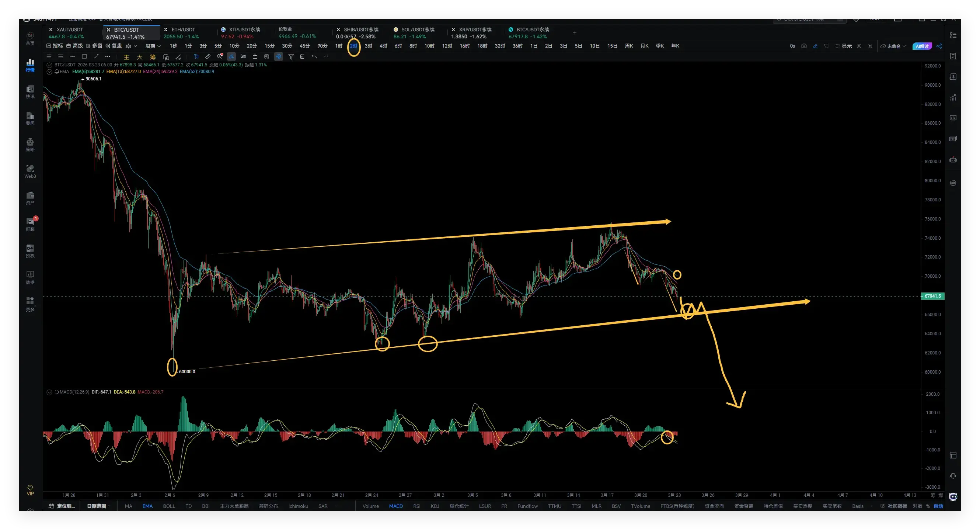Toggle the magnet snap drawing mode
Viewport: 980px width, 530px height.
pyautogui.click(x=279, y=57)
